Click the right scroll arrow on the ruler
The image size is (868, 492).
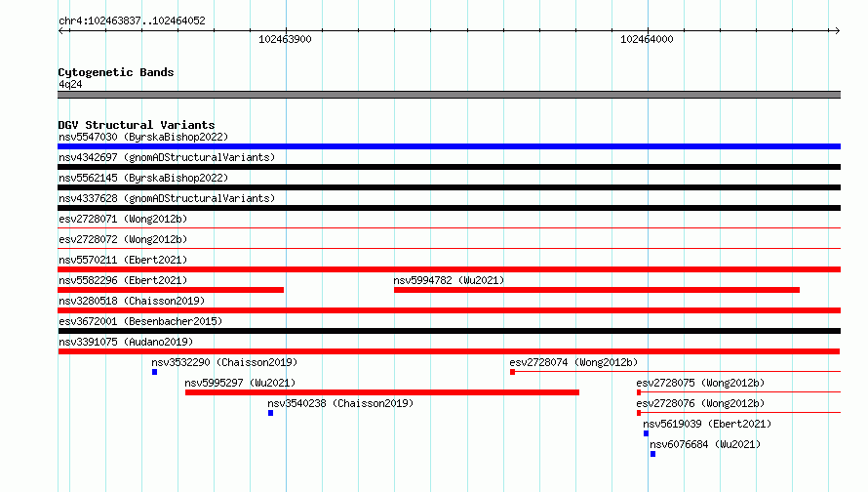(837, 30)
